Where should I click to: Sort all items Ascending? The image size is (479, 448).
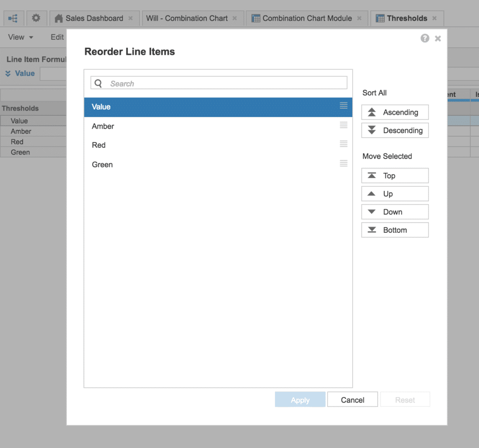tap(395, 112)
